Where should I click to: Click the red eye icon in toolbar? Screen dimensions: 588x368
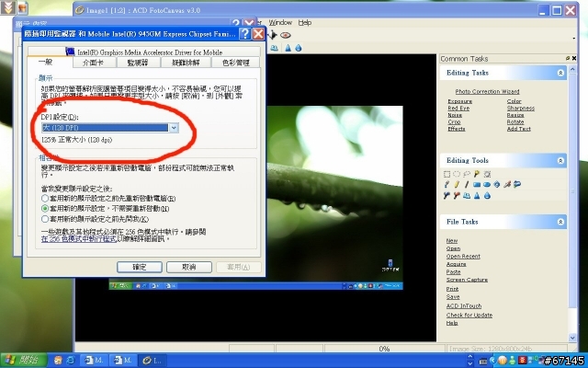pyautogui.click(x=286, y=35)
